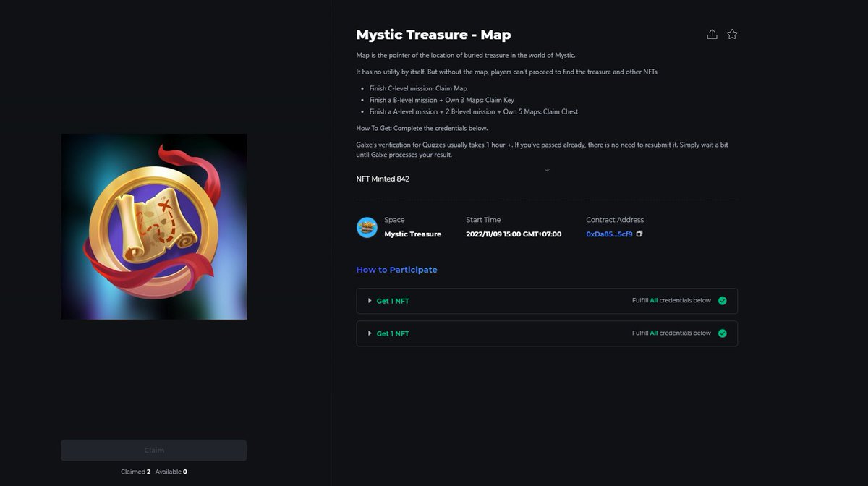Open the 0xDa85...5cf9 contract link
This screenshot has width=868, height=486.
point(609,234)
